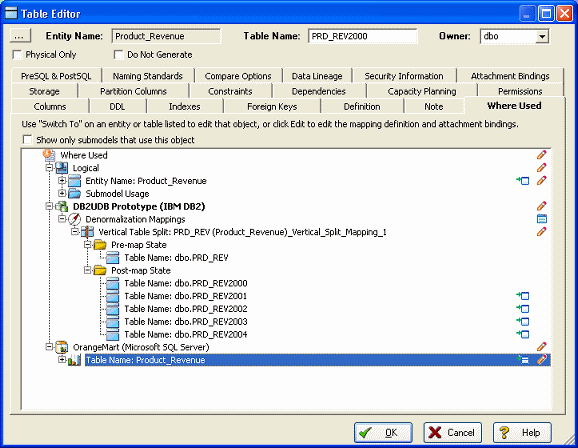Confirm changes with the OK button
The image size is (578, 448).
383,433
